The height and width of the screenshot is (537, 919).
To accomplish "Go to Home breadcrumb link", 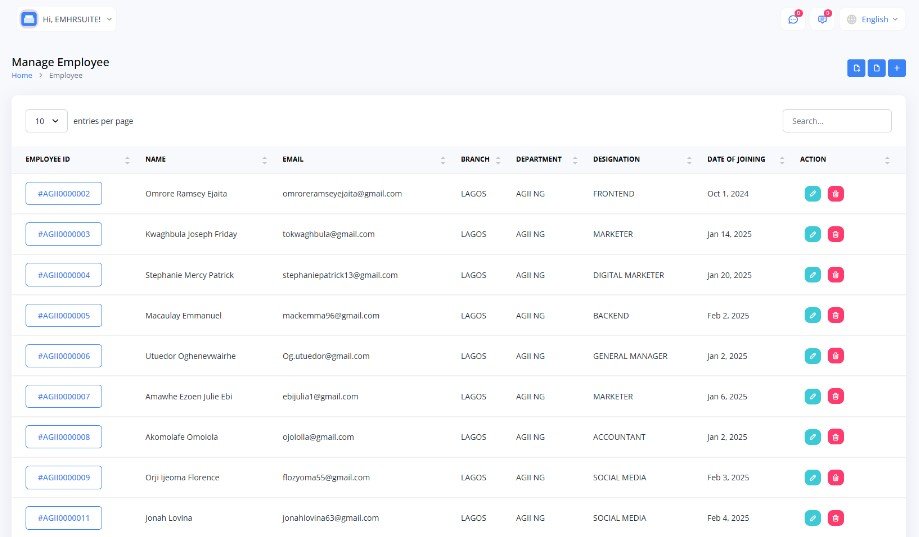I will [x=22, y=76].
